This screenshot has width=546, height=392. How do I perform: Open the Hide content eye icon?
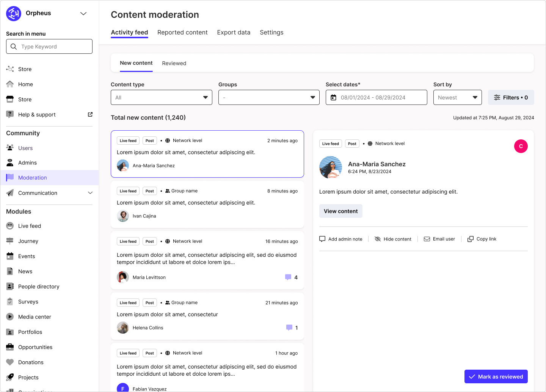[378, 239]
